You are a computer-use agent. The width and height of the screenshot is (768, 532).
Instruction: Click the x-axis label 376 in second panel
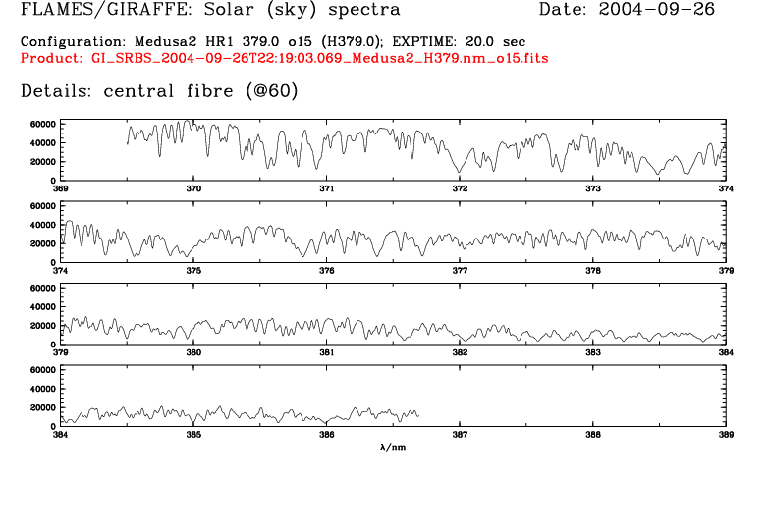pyautogui.click(x=327, y=271)
